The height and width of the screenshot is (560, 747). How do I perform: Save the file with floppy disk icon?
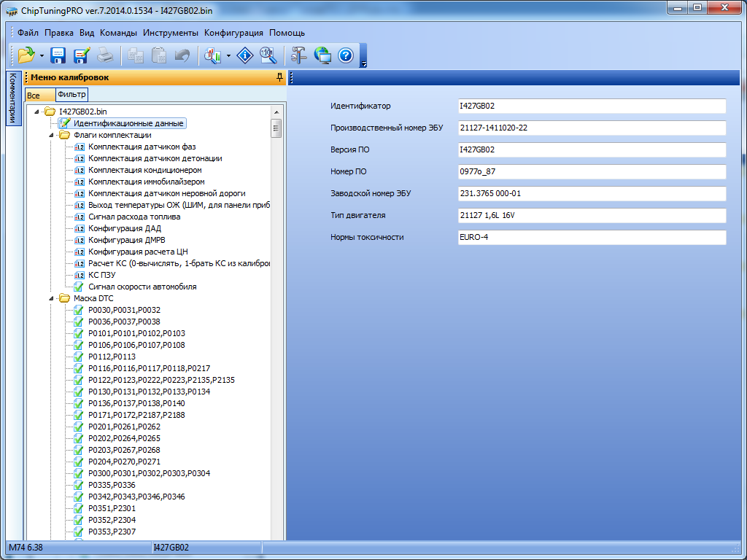[x=58, y=55]
